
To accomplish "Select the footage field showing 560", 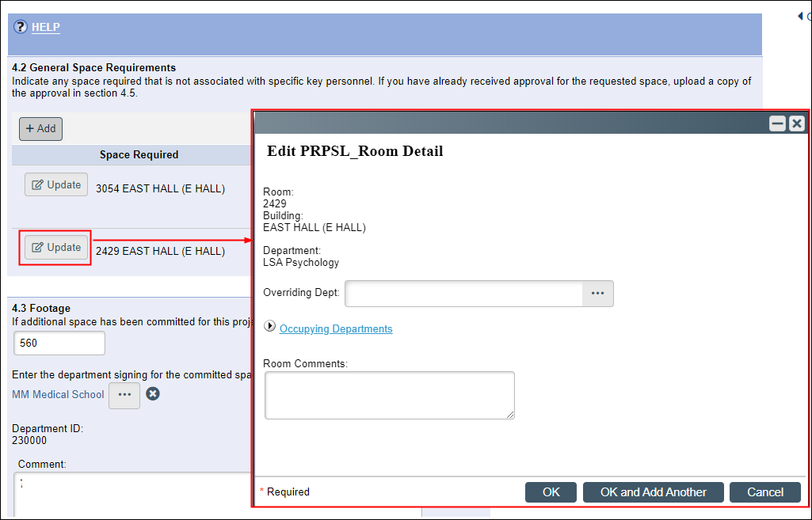I will [59, 343].
